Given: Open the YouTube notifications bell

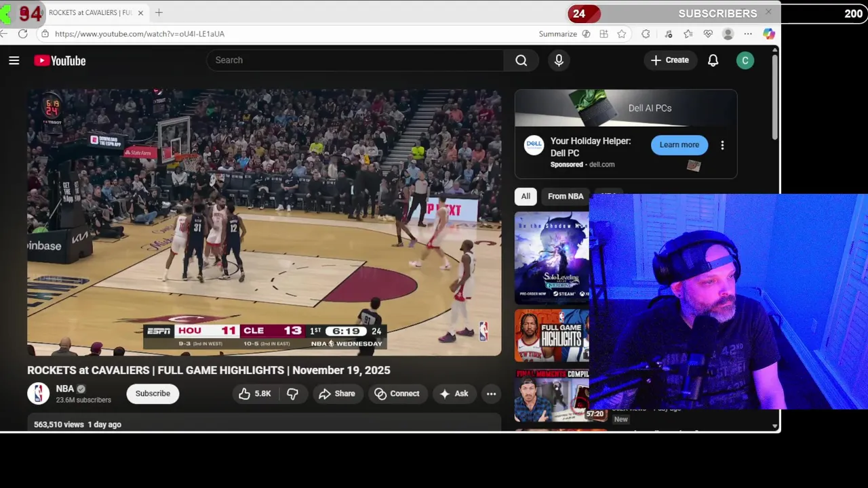Looking at the screenshot, I should pos(713,60).
